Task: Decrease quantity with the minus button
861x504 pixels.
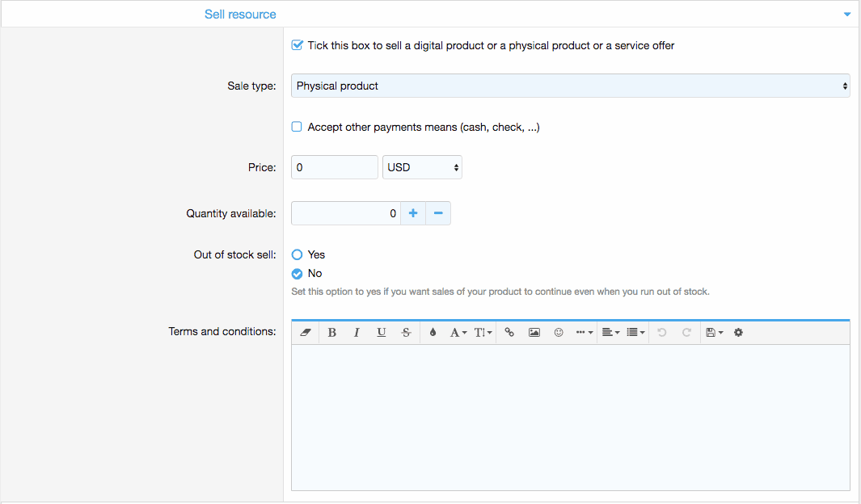Action: (x=438, y=213)
